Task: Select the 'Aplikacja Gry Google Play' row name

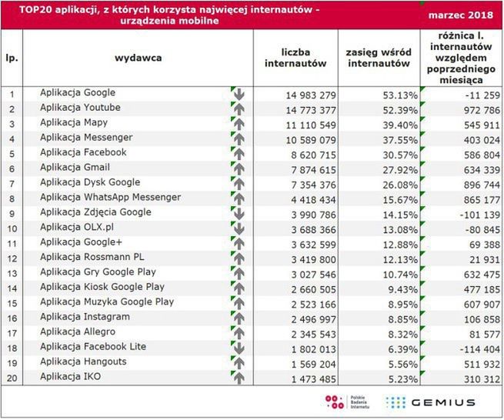Action: coord(98,272)
